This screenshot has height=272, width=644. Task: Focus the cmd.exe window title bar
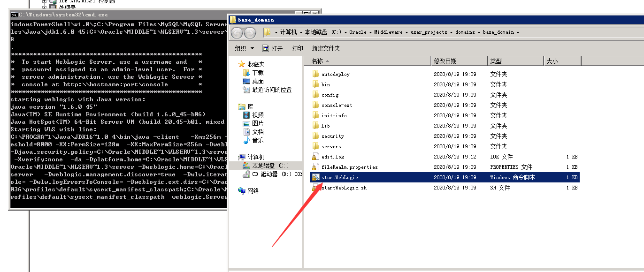pyautogui.click(x=117, y=15)
